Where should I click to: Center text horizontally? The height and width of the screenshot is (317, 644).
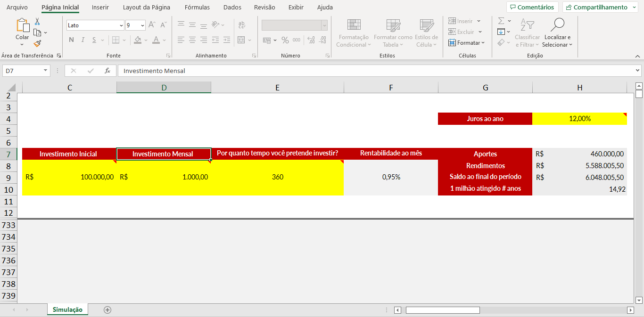[192, 40]
